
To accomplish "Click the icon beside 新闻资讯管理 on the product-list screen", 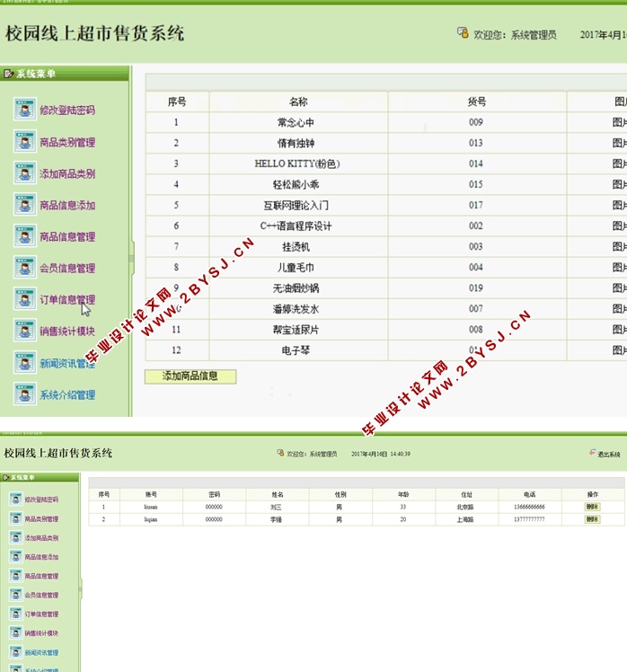I will (x=25, y=363).
